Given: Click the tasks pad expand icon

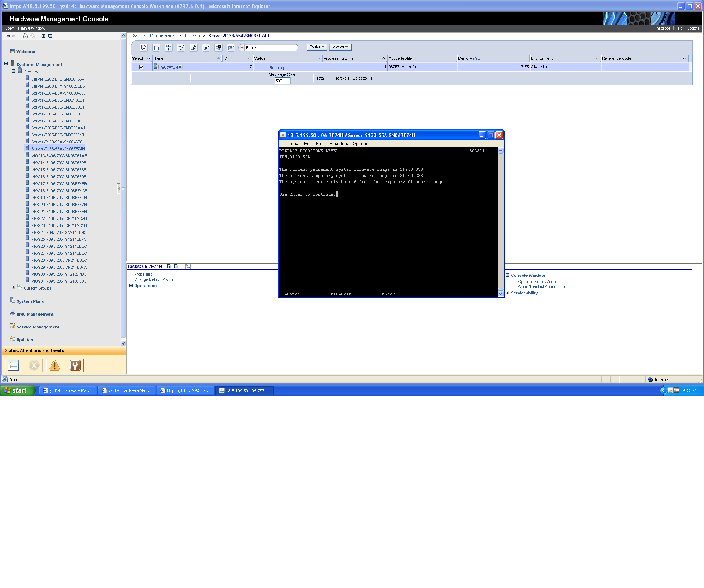Looking at the screenshot, I should pyautogui.click(x=169, y=267).
